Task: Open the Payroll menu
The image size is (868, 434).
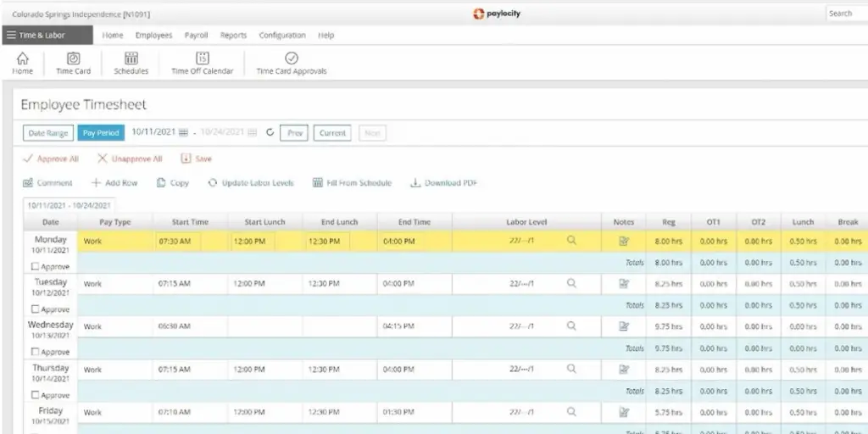Action: pos(196,35)
